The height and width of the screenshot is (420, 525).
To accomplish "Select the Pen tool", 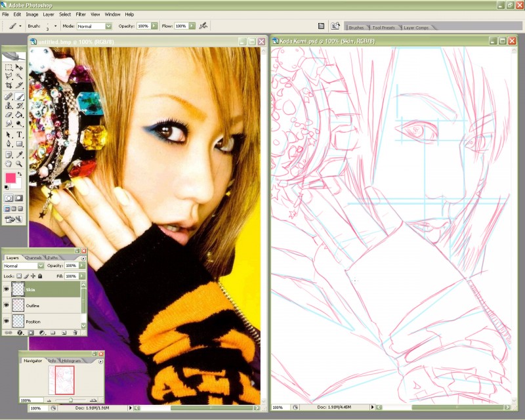I will point(9,144).
